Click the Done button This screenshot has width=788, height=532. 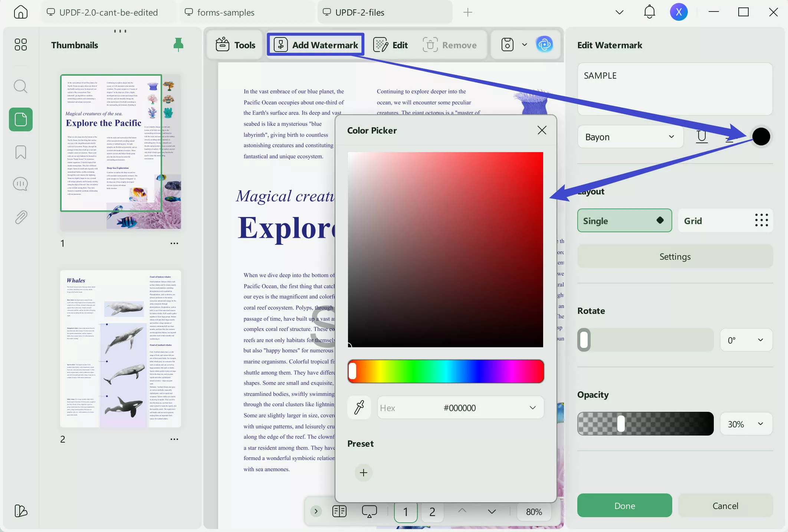624,506
